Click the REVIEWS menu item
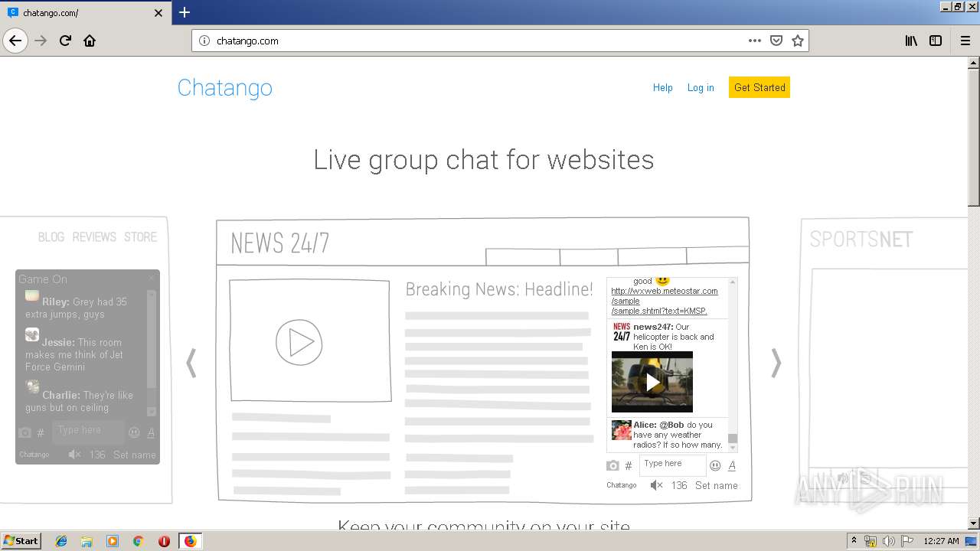This screenshot has height=551, width=980. (94, 237)
